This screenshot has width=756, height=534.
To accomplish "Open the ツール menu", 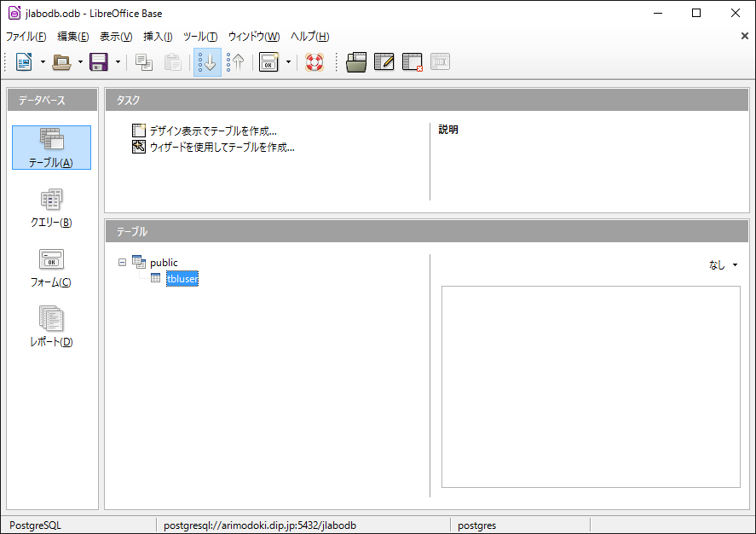I will (x=200, y=37).
